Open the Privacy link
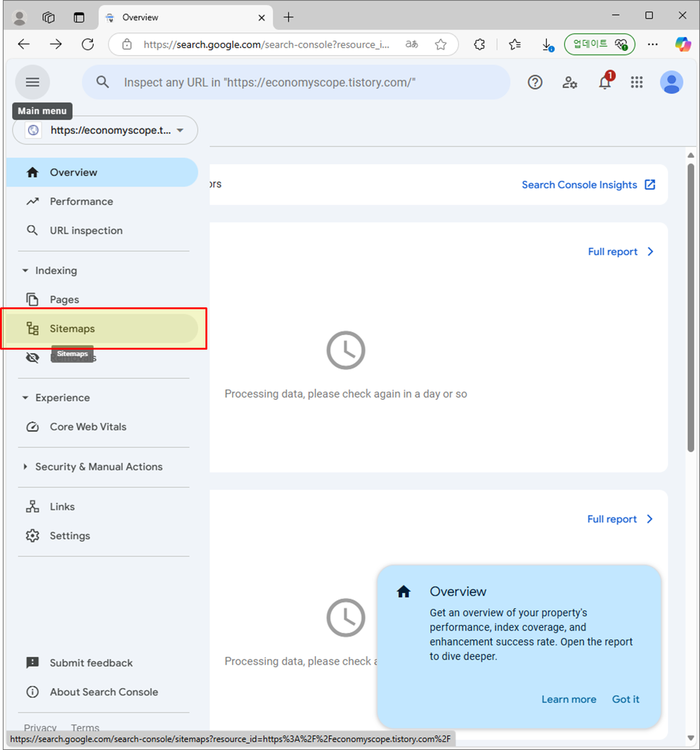The width and height of the screenshot is (700, 750). coord(40,727)
